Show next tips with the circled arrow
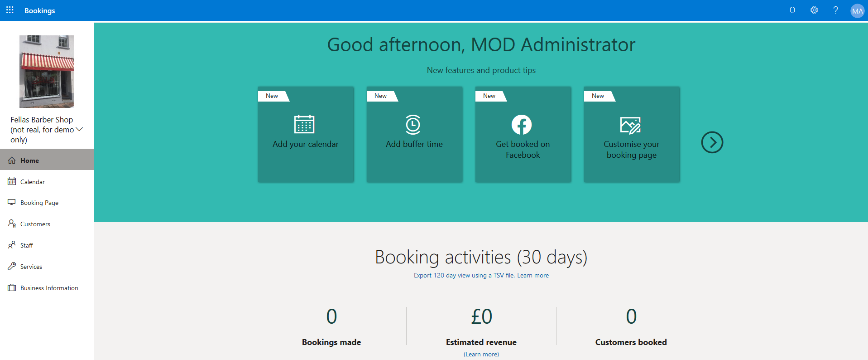The height and width of the screenshot is (360, 868). 712,142
